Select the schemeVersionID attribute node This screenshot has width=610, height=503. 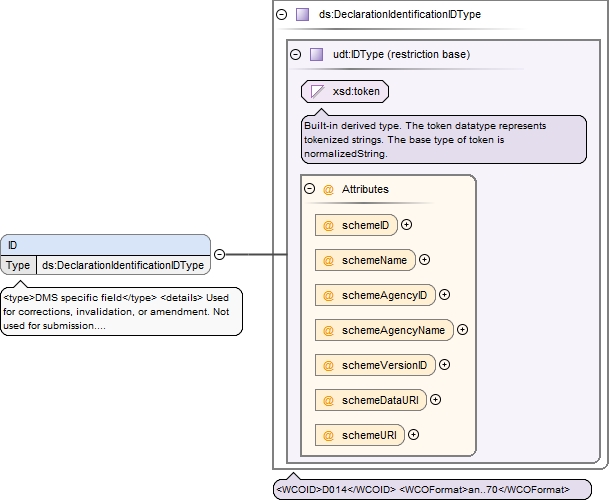[375, 365]
